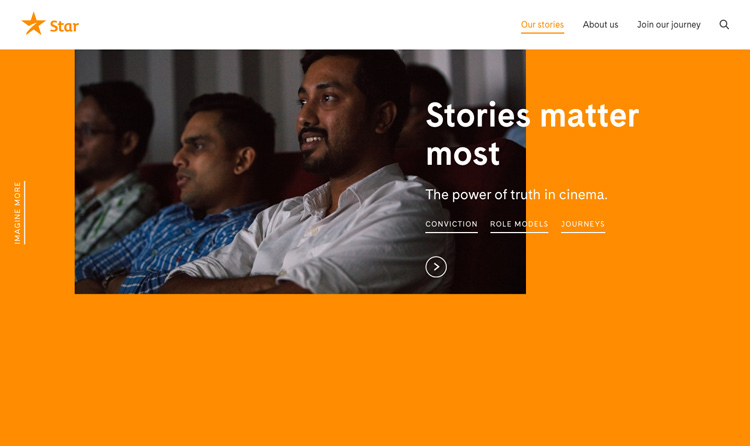Click the man wearing glasses in the photo
Image resolution: width=750 pixels, height=446 pixels.
pyautogui.click(x=111, y=163)
